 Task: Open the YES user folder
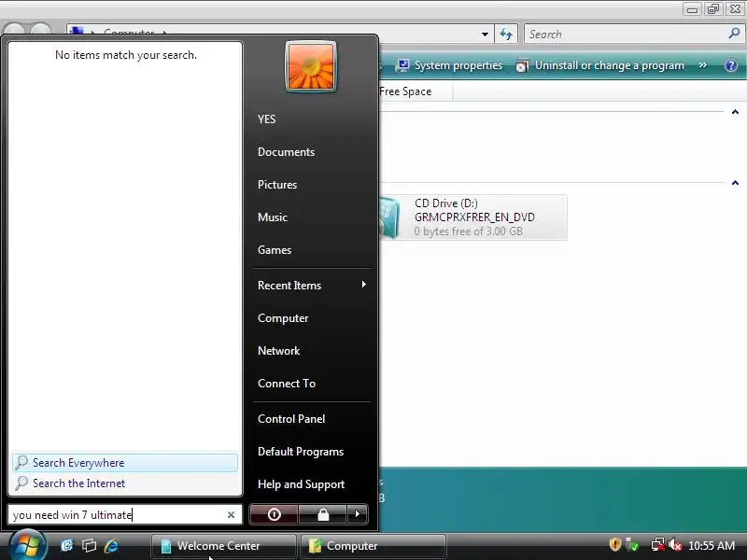click(266, 119)
